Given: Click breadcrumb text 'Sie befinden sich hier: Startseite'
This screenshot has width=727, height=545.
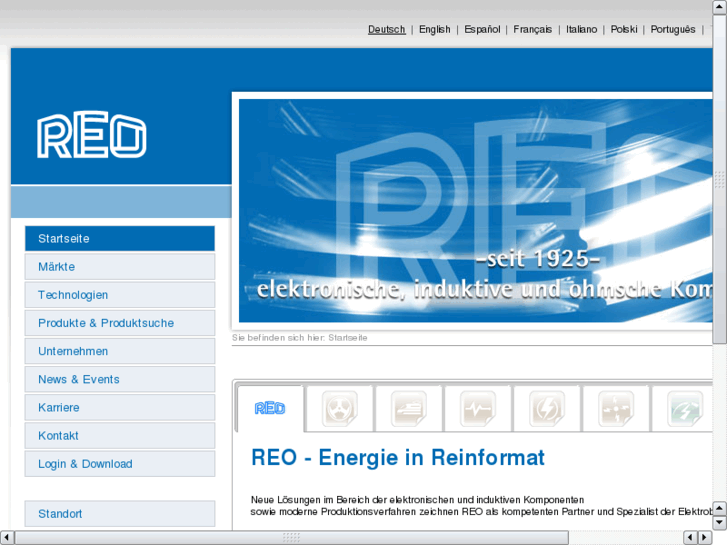Looking at the screenshot, I should click(300, 338).
